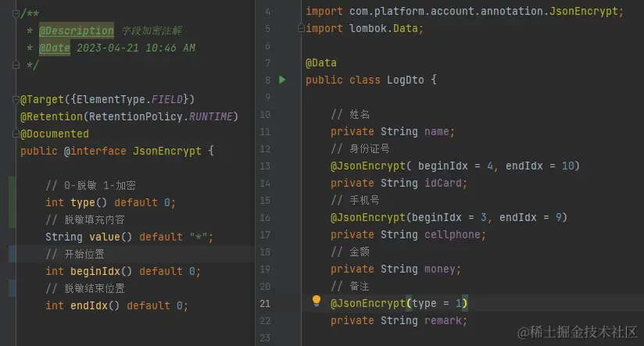The image size is (644, 346).
Task: Click line number 8 in the gutter
Action: pyautogui.click(x=267, y=80)
